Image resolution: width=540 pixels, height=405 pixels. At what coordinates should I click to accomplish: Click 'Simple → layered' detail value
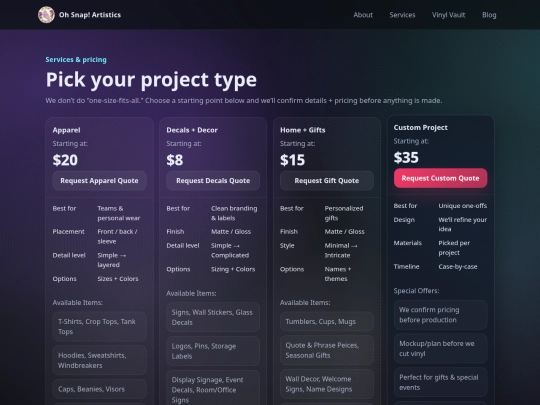tap(112, 260)
